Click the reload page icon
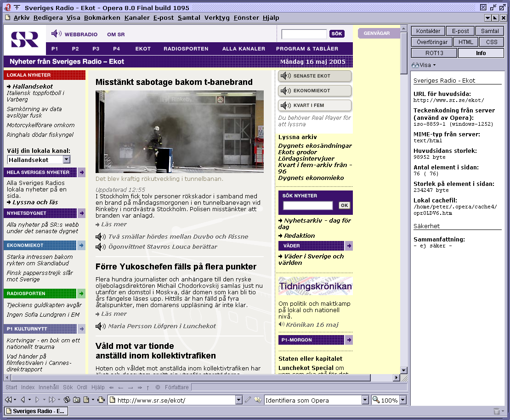The height and width of the screenshot is (420, 510). pos(67,400)
